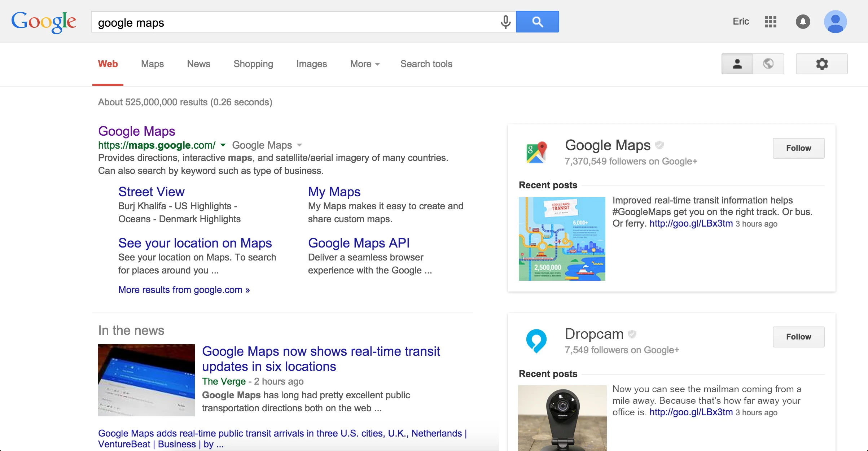Viewport: 868px width, 451px height.
Task: Activate voice search microphone
Action: 505,22
